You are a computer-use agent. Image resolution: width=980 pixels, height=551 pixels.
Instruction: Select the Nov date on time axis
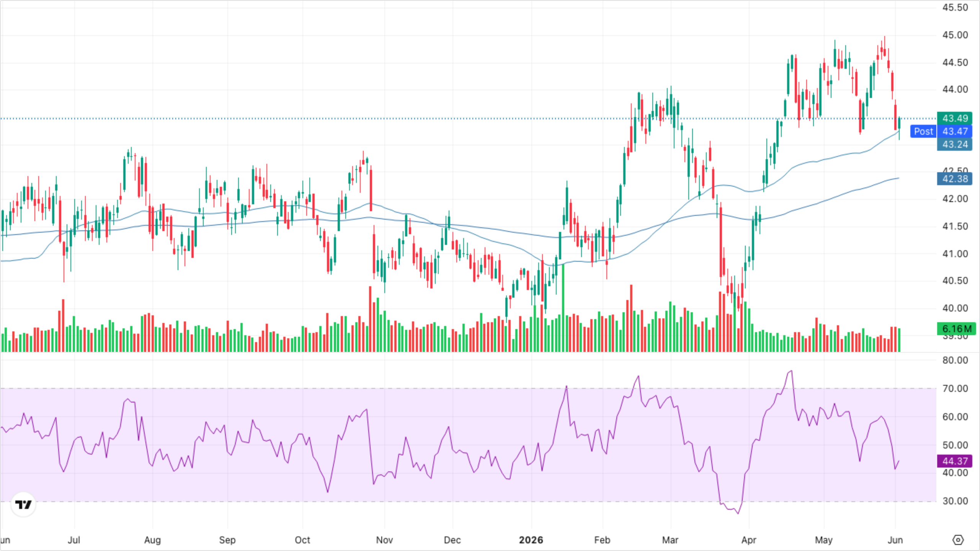pos(384,540)
